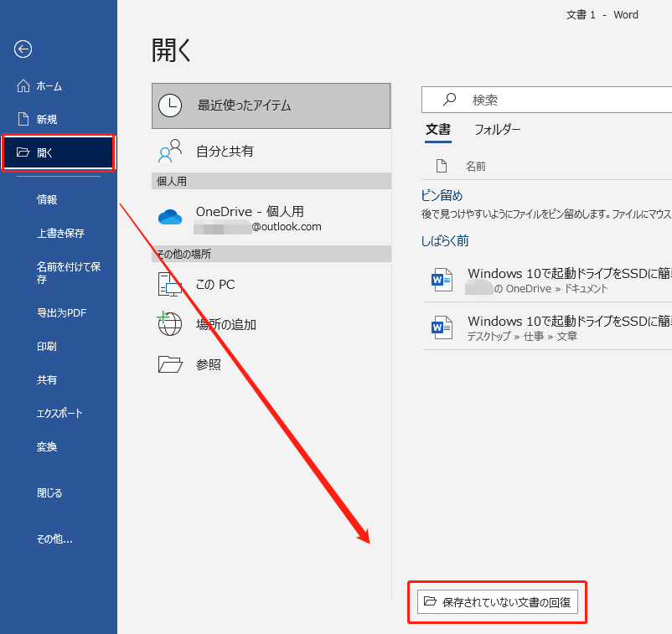Viewport: 672px width, 634px height.
Task: Click the back arrow circle icon
Action: 23,49
